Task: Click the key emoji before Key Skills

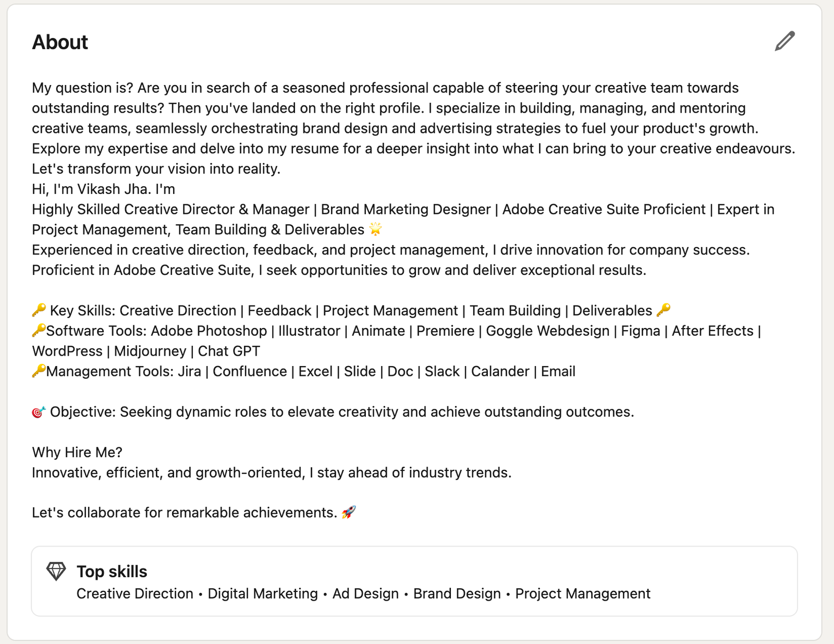Action: pos(39,310)
